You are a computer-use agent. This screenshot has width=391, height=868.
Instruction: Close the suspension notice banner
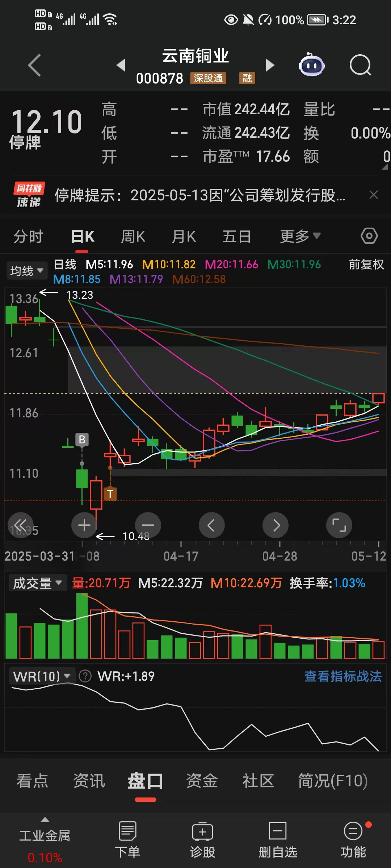pos(374,195)
